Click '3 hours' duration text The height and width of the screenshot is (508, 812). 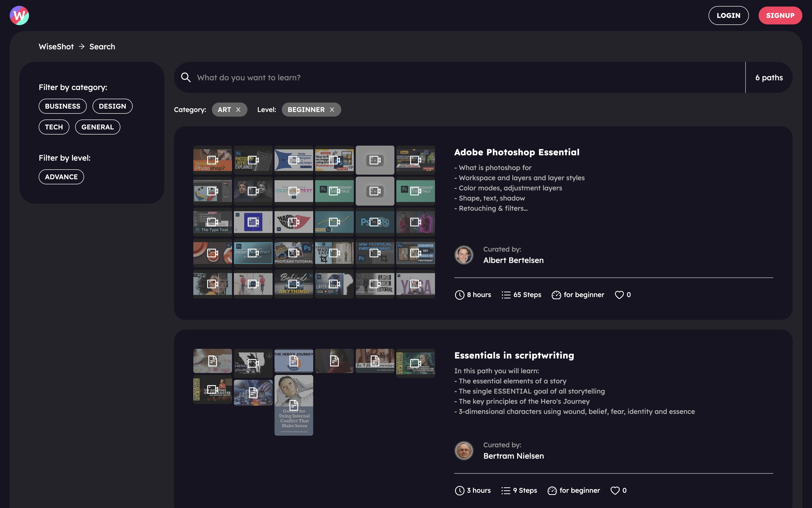click(478, 491)
